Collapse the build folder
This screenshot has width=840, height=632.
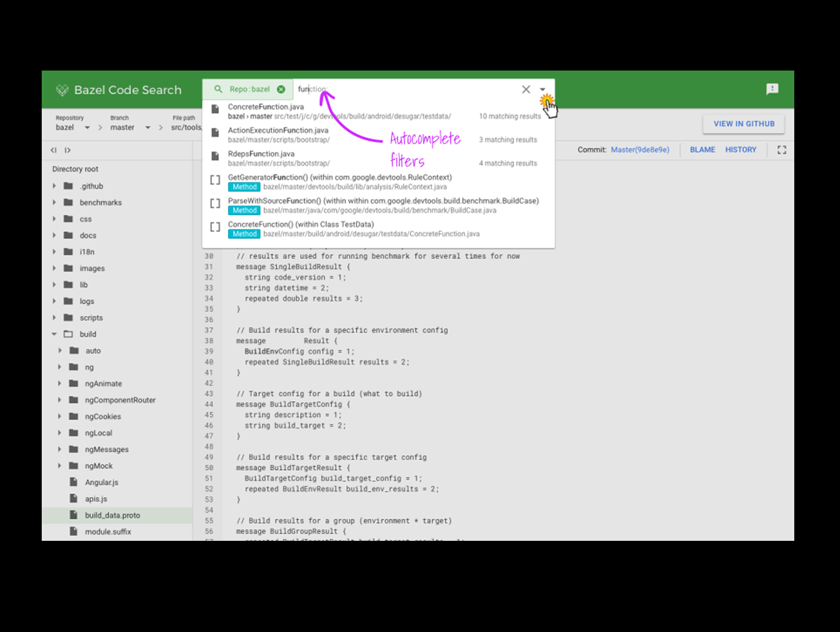[54, 334]
